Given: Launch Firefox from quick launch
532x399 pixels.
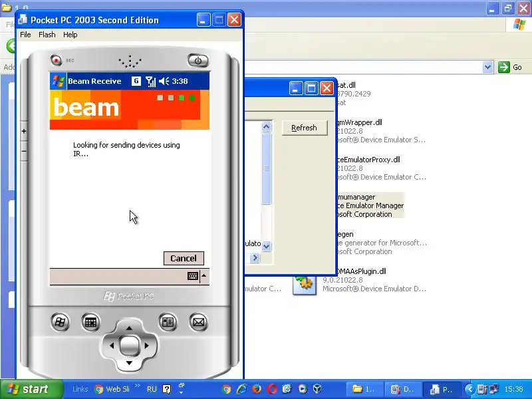Looking at the screenshot, I should click(x=257, y=389).
